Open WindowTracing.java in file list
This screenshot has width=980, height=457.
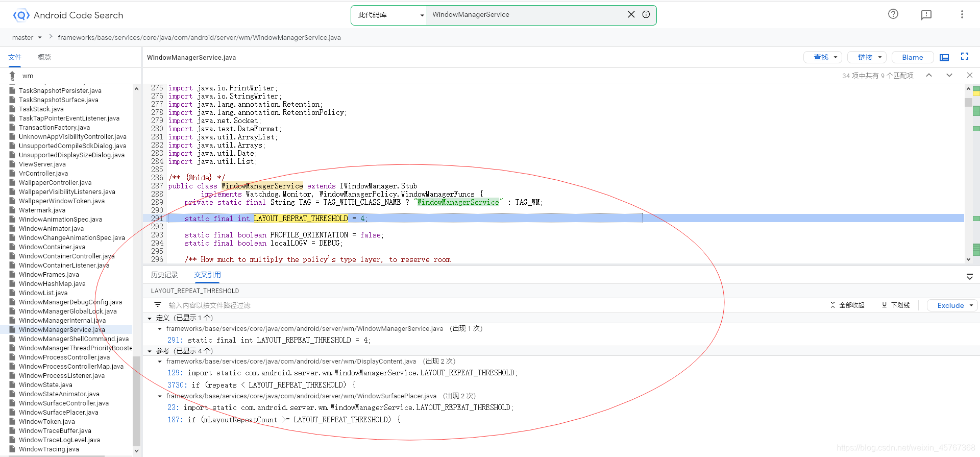point(49,449)
